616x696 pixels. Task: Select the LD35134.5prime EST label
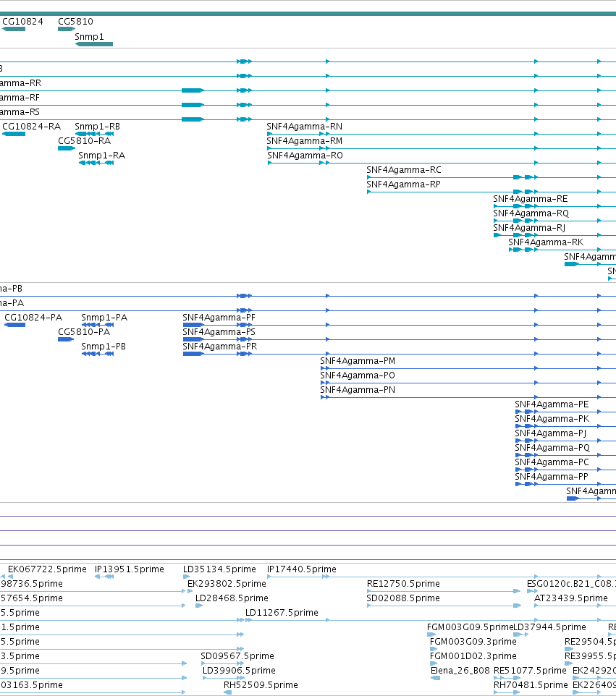(219, 569)
